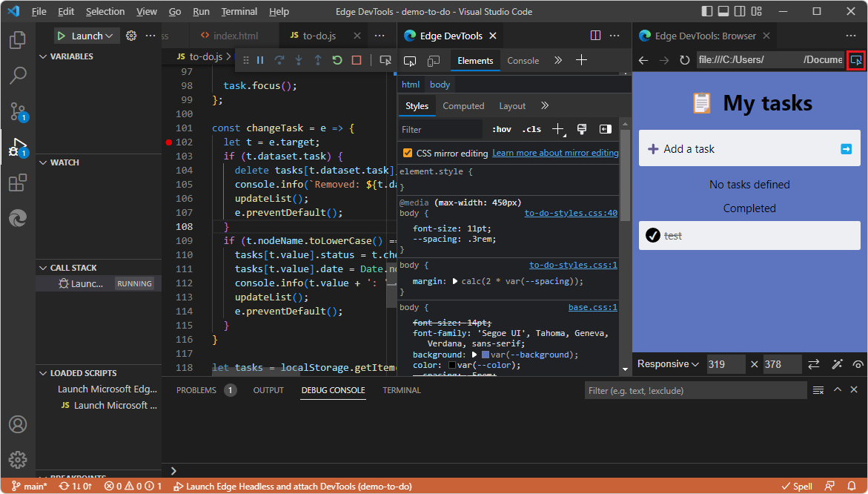Mark the test task as incomplete

pos(654,235)
